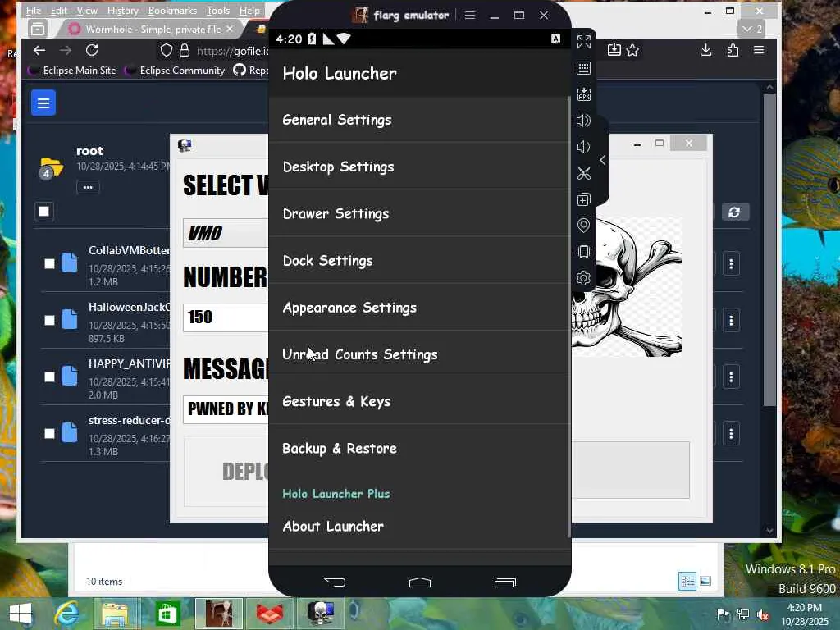This screenshot has width=840, height=630.
Task: Open emulator keyboard mapping icon
Action: coord(583,68)
